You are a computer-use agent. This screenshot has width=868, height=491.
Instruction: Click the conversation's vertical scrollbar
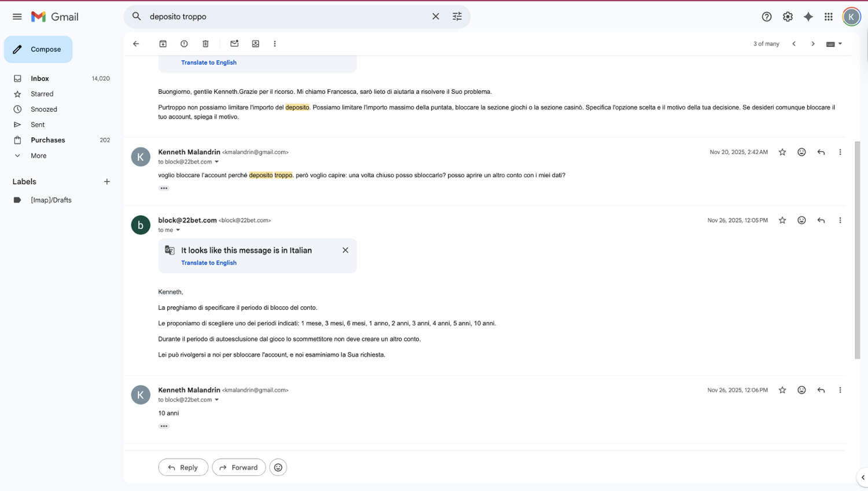click(858, 249)
